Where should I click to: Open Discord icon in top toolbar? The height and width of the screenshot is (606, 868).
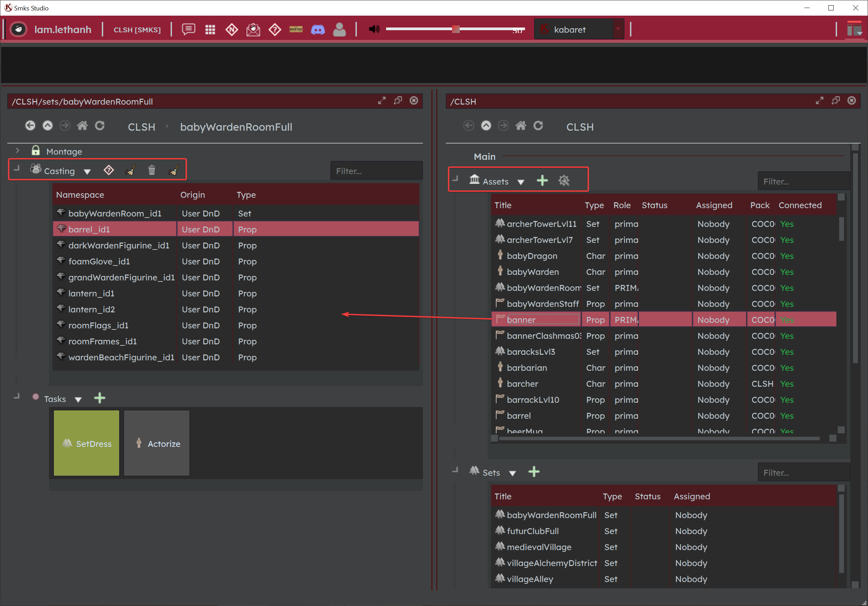(318, 30)
